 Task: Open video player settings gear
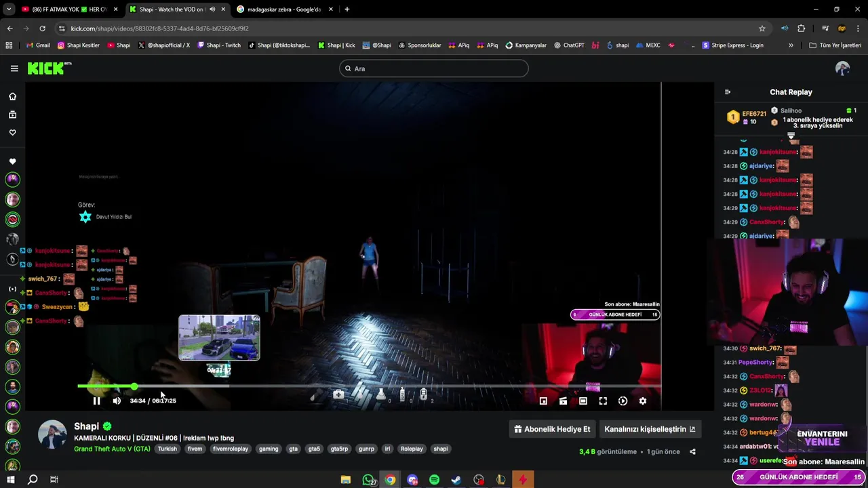643,401
